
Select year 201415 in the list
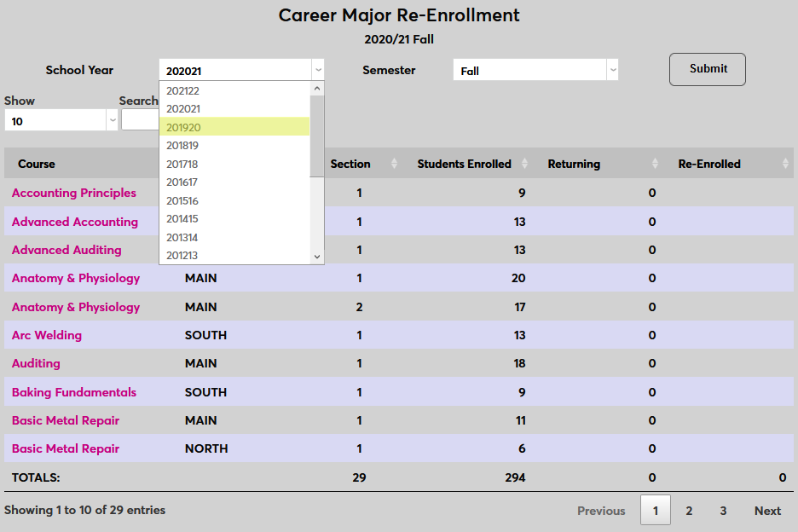(234, 219)
